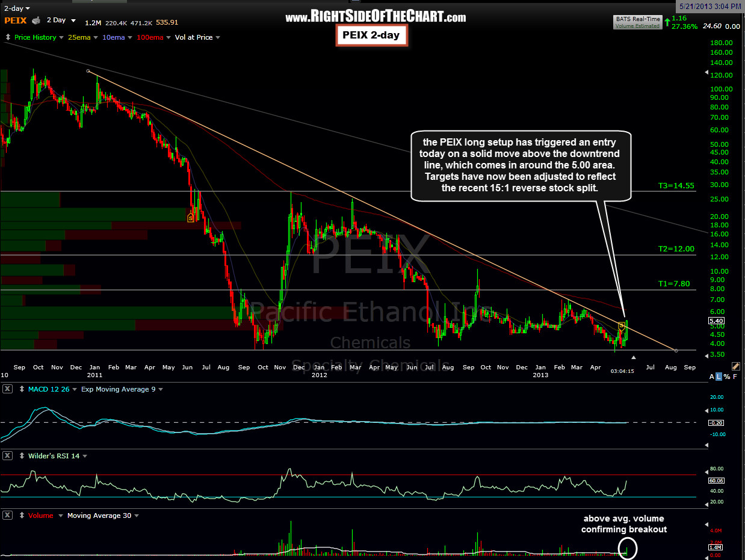Screen dimensions: 745x560
Task: Close the MACD indicator panel
Action: pyautogui.click(x=8, y=389)
